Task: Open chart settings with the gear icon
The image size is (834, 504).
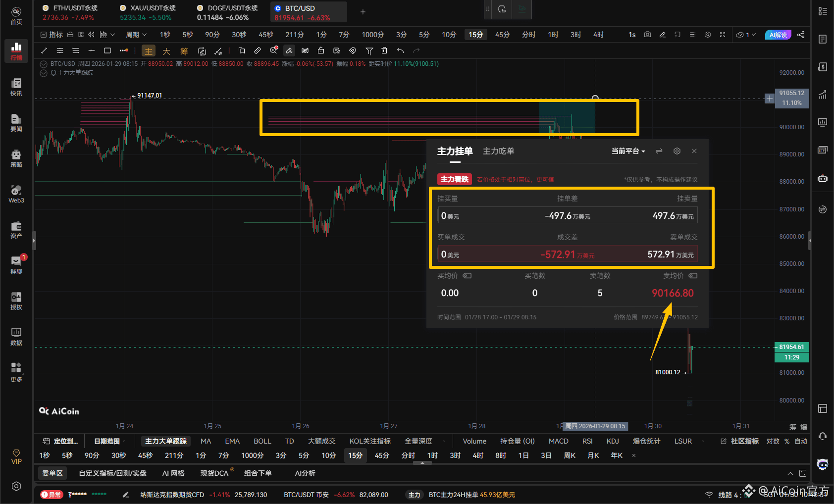Action: coord(707,35)
